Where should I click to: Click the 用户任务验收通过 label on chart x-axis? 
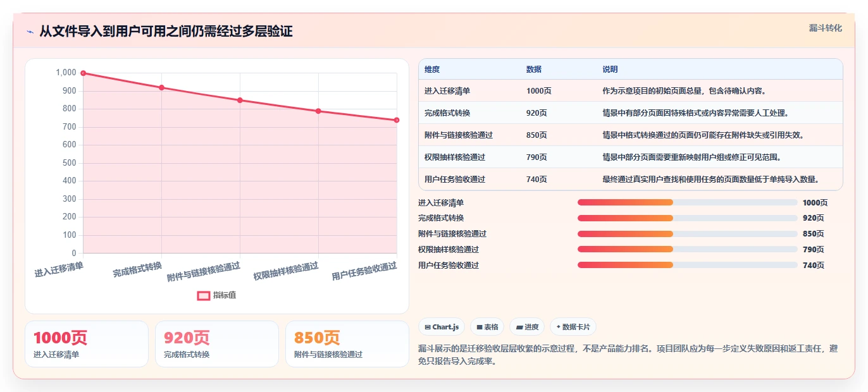click(364, 271)
